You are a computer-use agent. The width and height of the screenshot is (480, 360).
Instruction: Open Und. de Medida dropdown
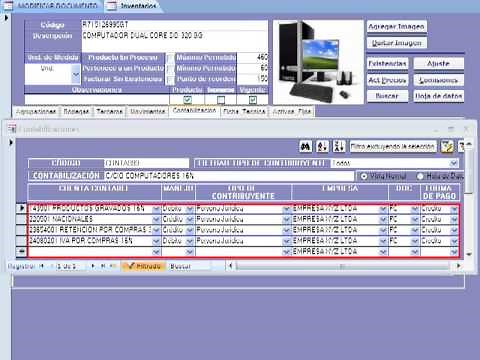point(76,74)
